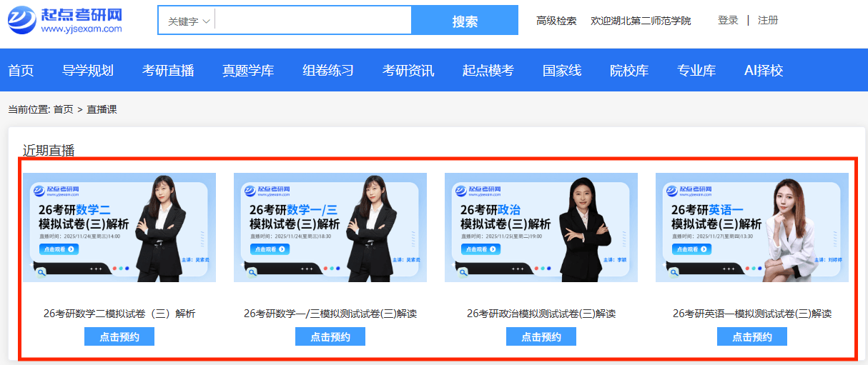This screenshot has width=868, height=365.
Task: Click 点击观看 inside 英语一 banner
Action: point(691,249)
